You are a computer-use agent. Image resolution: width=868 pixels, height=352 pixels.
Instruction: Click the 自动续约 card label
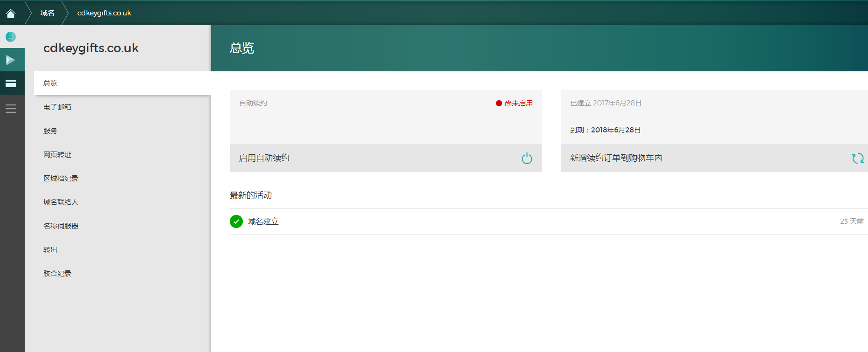(253, 103)
